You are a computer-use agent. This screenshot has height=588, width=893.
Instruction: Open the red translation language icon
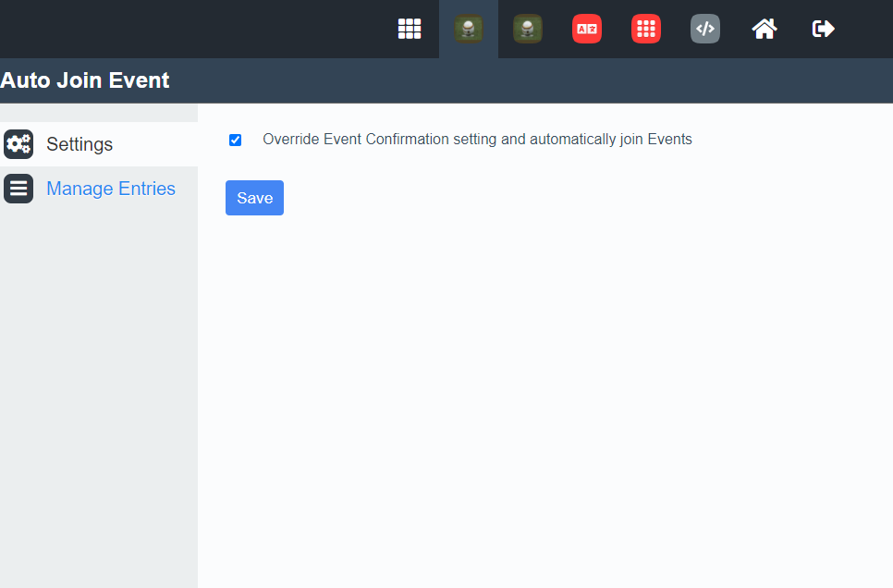tap(587, 29)
